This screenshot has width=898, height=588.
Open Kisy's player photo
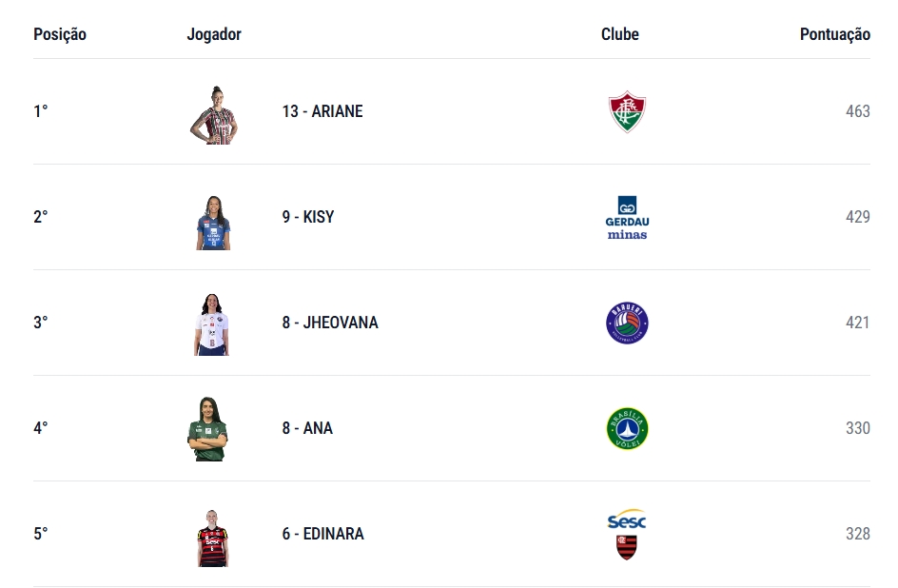(x=213, y=223)
